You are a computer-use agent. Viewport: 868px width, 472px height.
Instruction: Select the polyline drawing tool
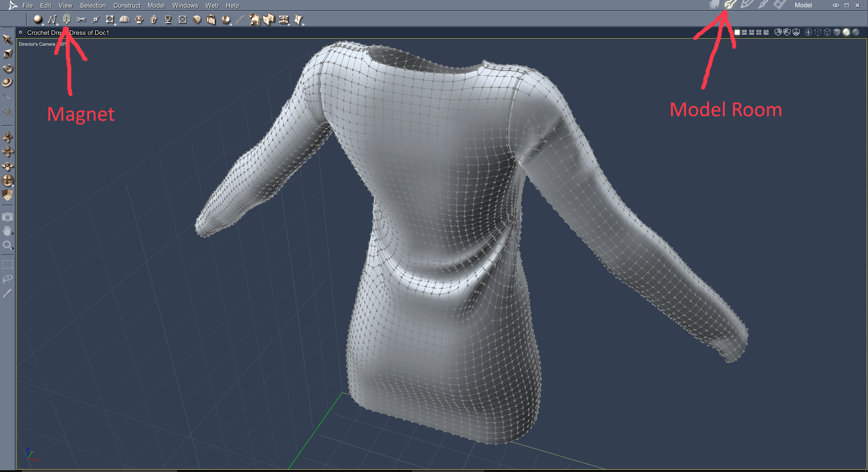(52, 19)
